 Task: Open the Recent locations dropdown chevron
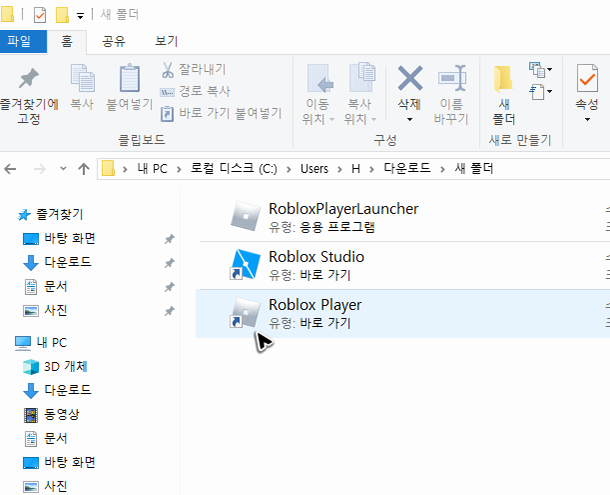[x=63, y=169]
